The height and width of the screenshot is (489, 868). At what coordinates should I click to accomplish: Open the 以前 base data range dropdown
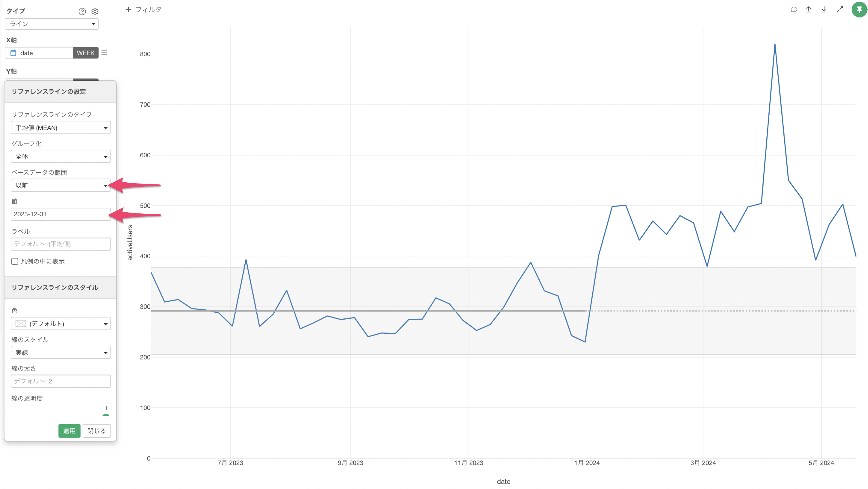61,185
